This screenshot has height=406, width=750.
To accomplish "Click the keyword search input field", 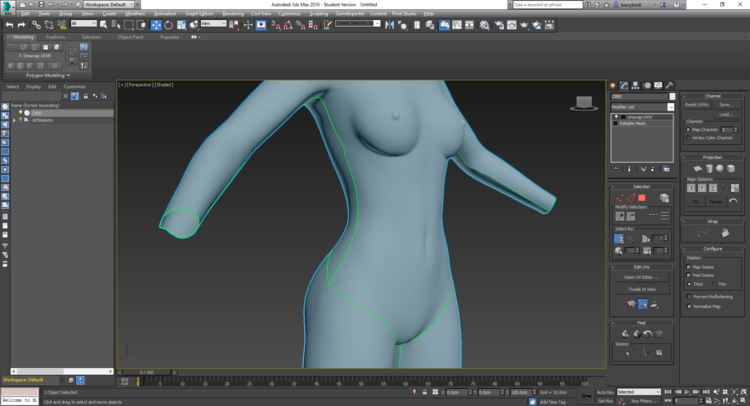I will [548, 4].
